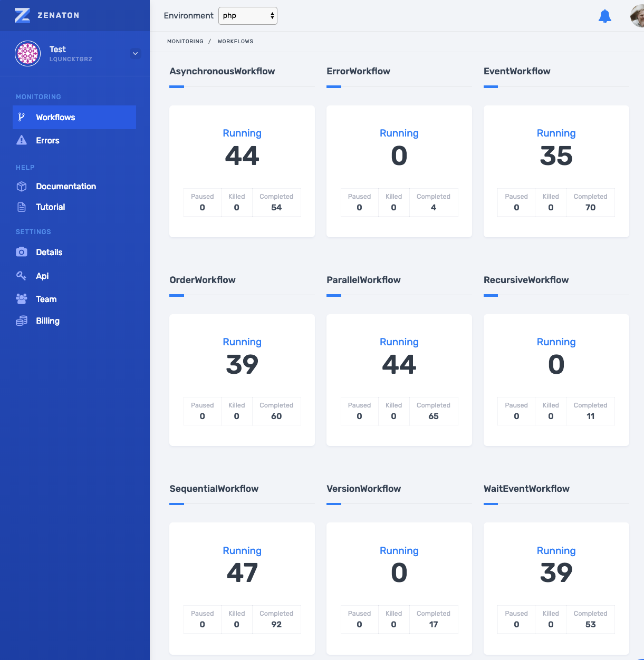The width and height of the screenshot is (644, 660).
Task: Open the Billing settings menu item
Action: (47, 321)
